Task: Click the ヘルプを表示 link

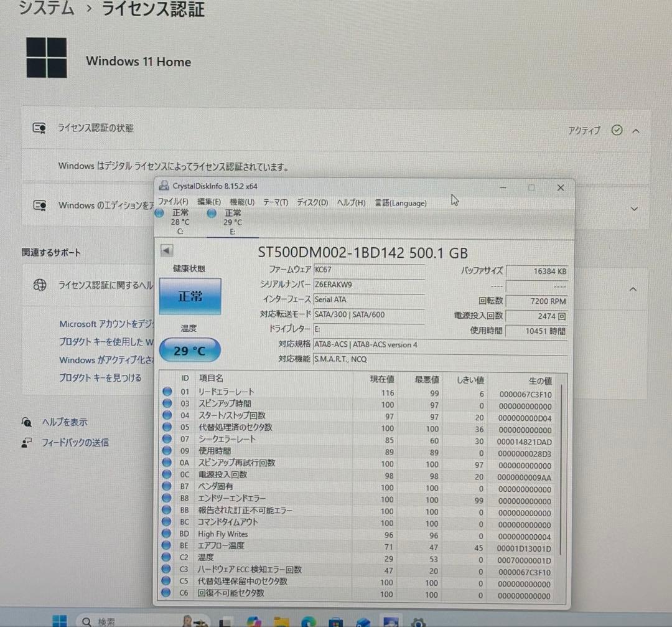Action: coord(65,422)
